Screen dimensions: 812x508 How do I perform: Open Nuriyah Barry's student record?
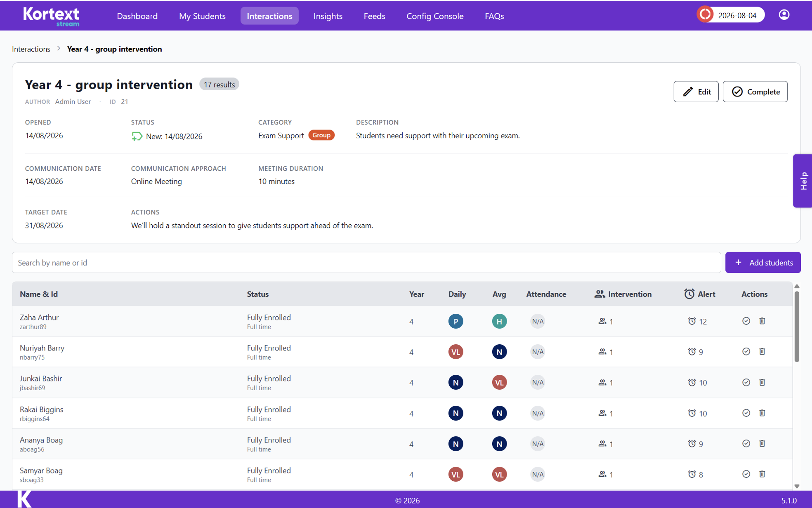[42, 348]
